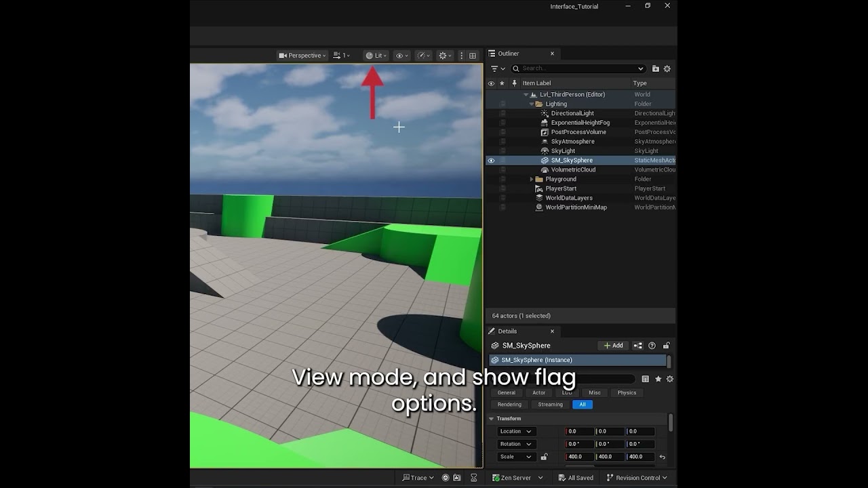
Task: Select PostProcessVolume in the Outliner
Action: 578,132
